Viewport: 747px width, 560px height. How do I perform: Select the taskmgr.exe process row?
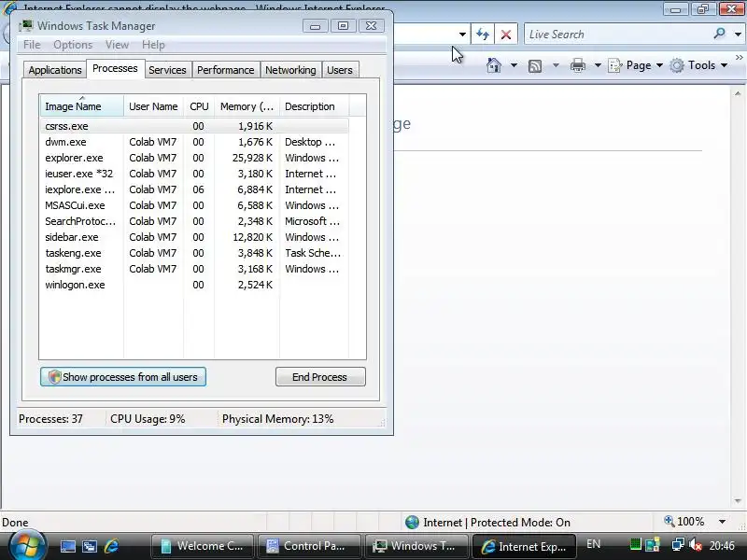click(x=194, y=269)
